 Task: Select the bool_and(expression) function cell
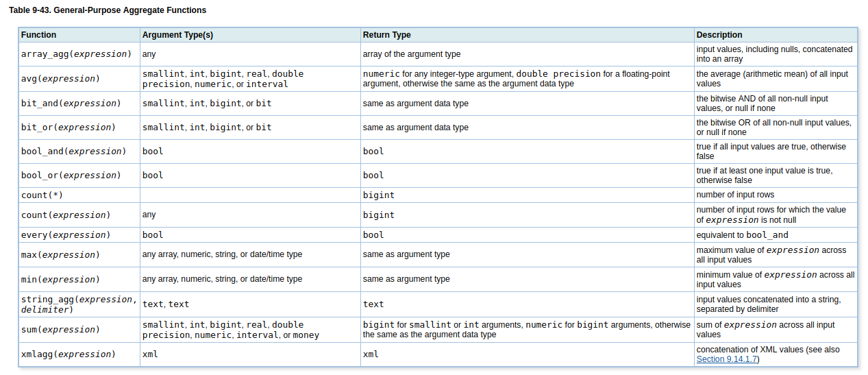pyautogui.click(x=73, y=152)
